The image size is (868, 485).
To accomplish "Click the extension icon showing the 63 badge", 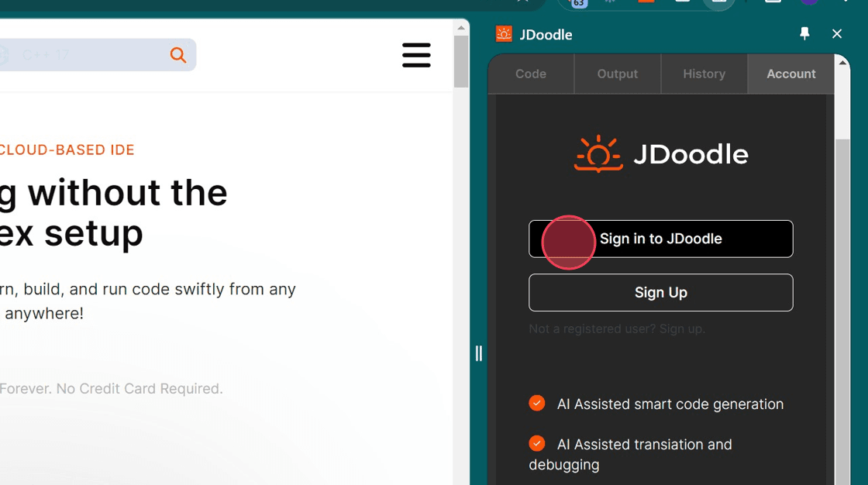I will tap(577, 4).
